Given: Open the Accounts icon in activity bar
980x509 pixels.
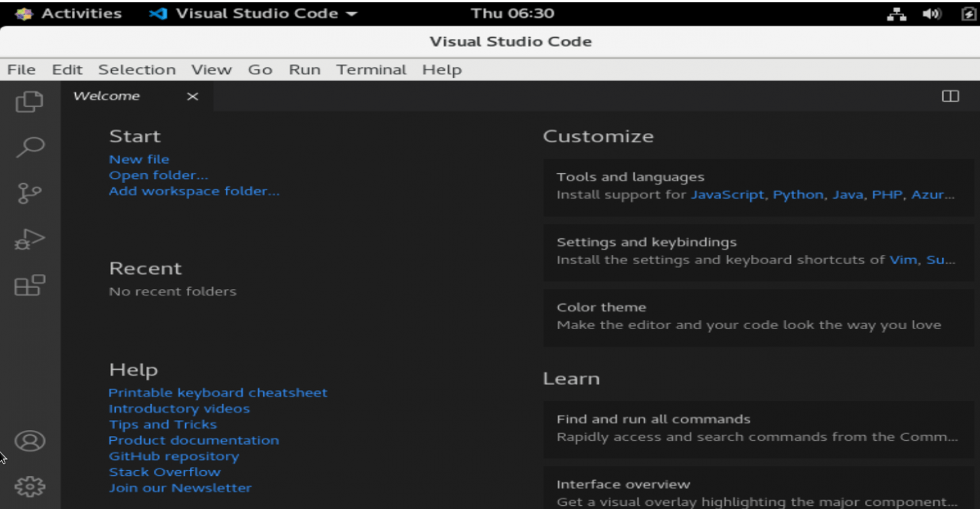Looking at the screenshot, I should (x=30, y=441).
